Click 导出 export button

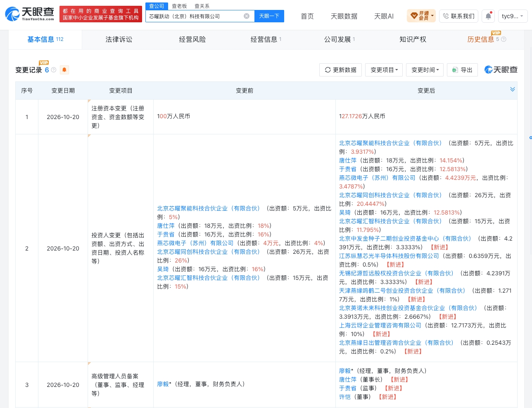tap(462, 70)
